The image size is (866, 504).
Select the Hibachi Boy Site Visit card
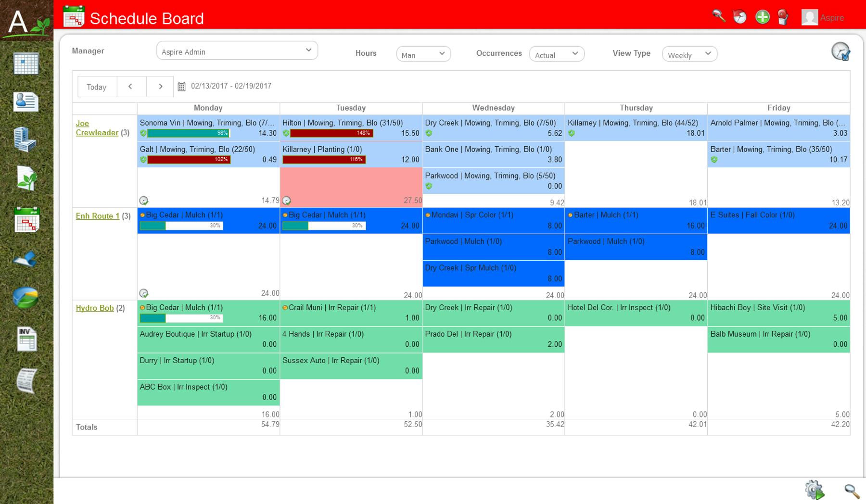tap(779, 313)
